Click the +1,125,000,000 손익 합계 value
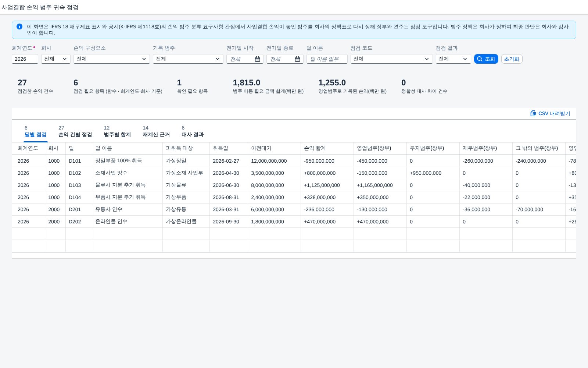The image size is (588, 368). point(322,185)
